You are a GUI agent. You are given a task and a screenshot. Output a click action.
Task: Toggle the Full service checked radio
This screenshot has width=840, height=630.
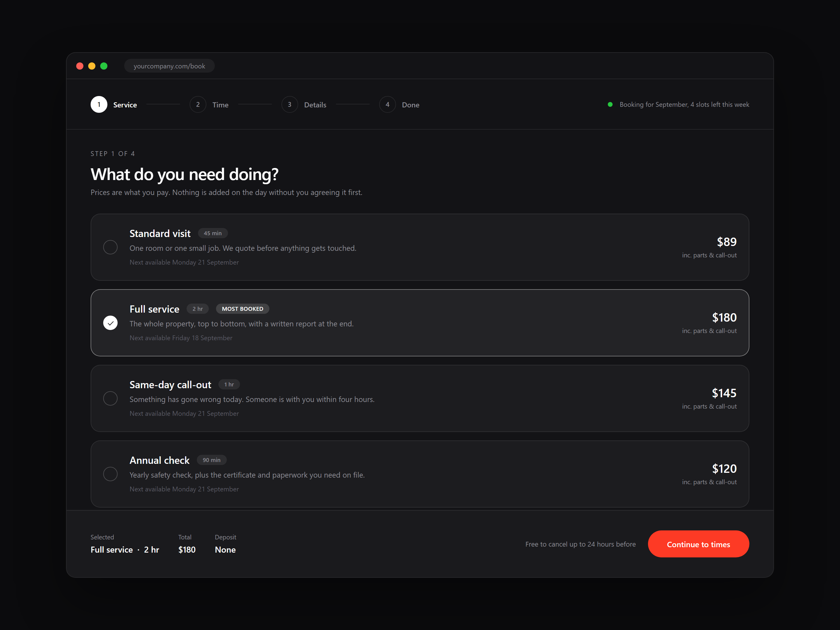[x=110, y=323]
